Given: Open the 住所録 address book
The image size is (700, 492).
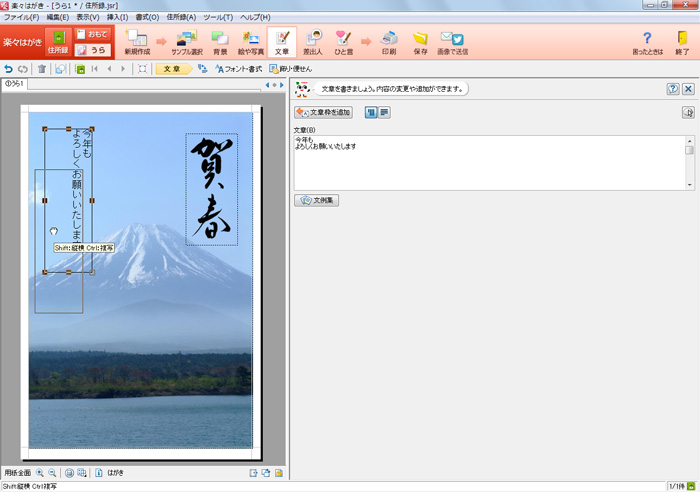Looking at the screenshot, I should 57,42.
